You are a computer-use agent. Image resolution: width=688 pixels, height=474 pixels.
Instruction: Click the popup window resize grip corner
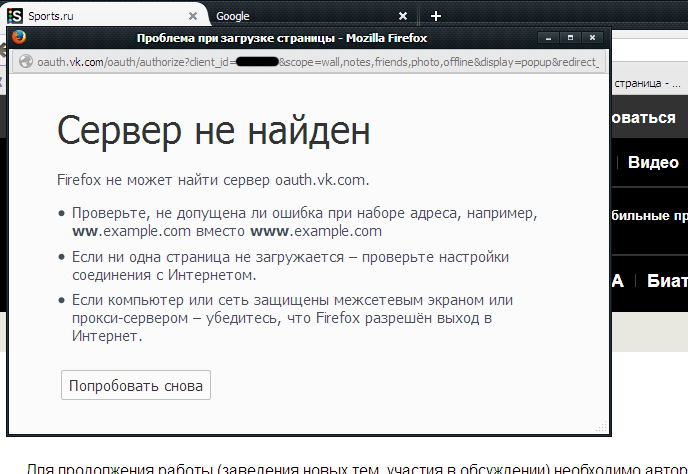(x=602, y=428)
